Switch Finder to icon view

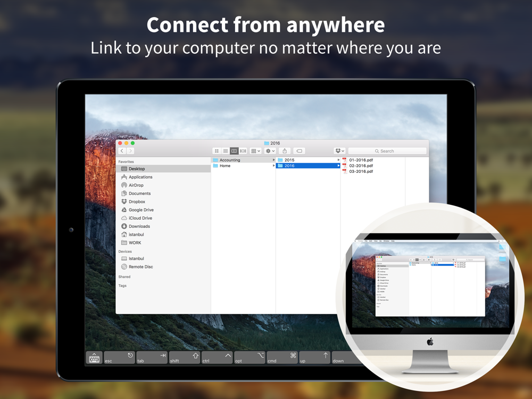tap(217, 151)
